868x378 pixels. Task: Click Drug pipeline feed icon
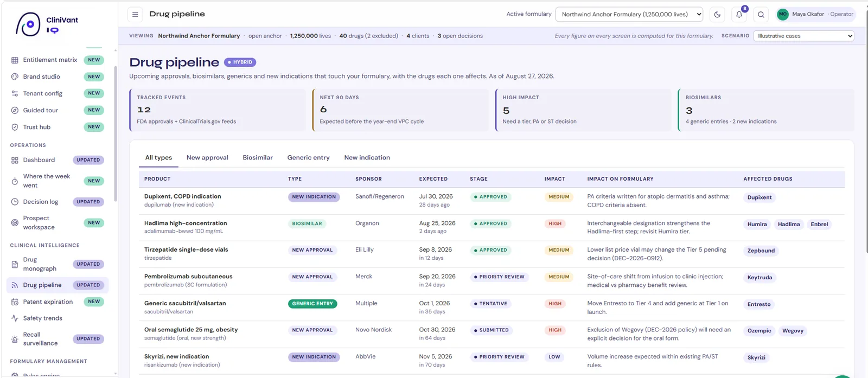click(15, 285)
